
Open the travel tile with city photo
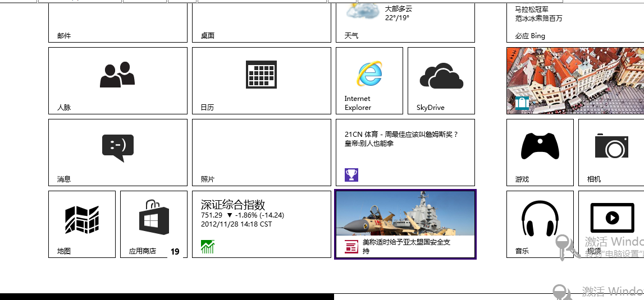(575, 81)
